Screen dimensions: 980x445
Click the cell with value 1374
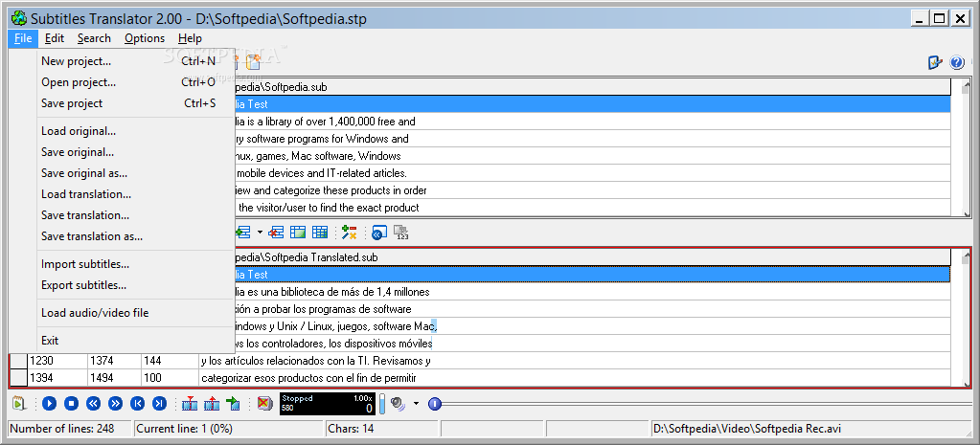114,361
